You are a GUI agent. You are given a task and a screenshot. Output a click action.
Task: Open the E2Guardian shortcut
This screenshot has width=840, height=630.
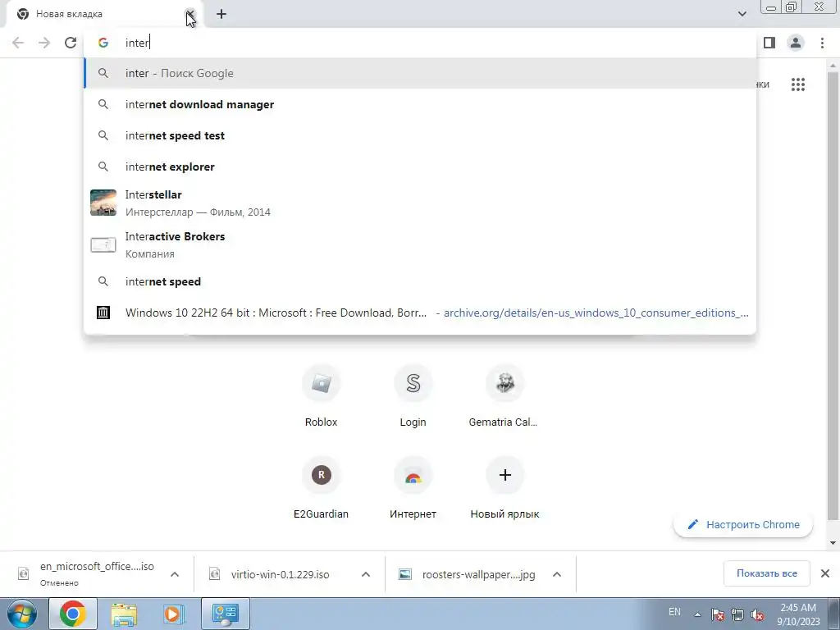(321, 488)
